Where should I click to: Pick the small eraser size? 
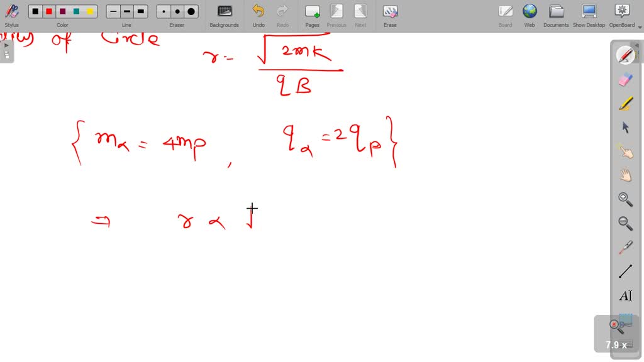click(164, 11)
